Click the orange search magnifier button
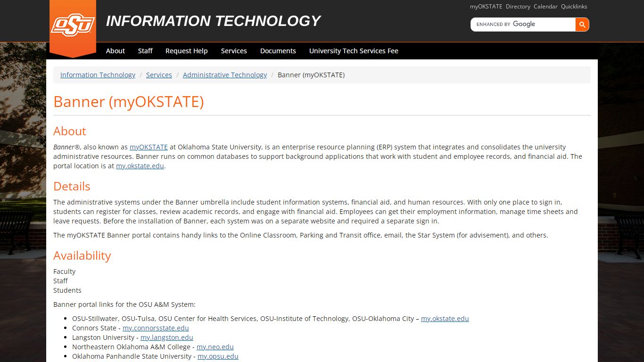644x362 pixels. [x=582, y=25]
